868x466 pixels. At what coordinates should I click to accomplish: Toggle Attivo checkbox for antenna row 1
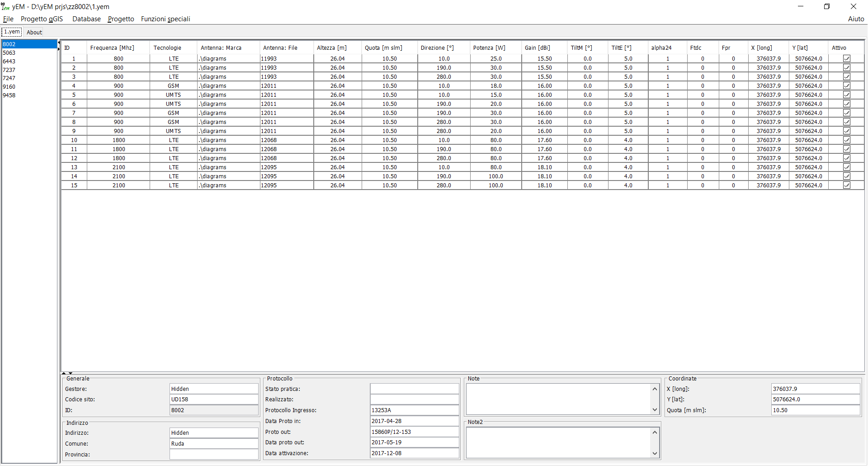point(846,59)
